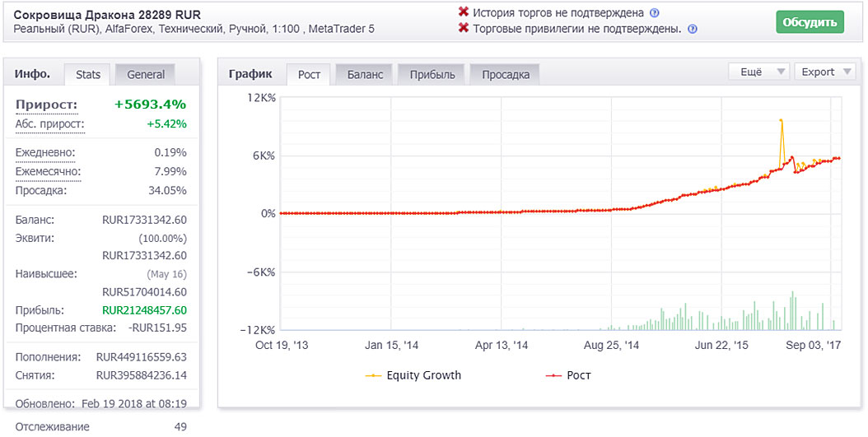The height and width of the screenshot is (437, 868).
Task: Click the Прирост label link
Action: 46,105
